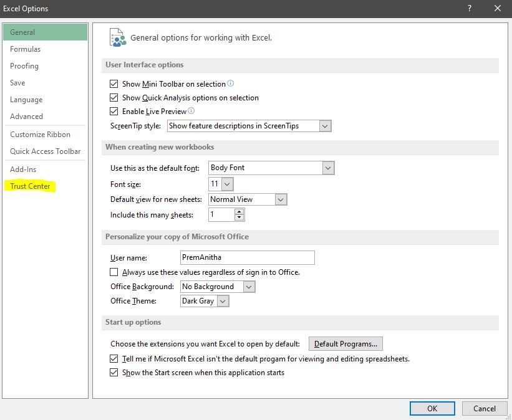Open the Formulas options page
Viewport: 512px width, 420px height.
(x=25, y=49)
